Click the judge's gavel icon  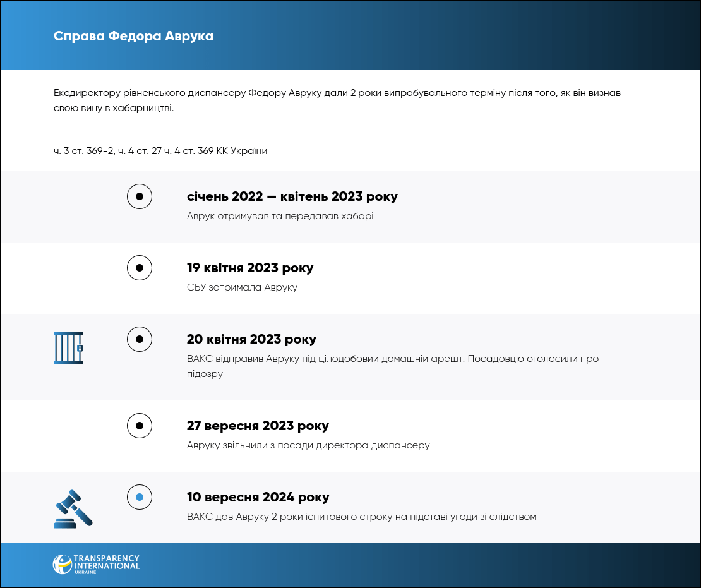(x=73, y=508)
